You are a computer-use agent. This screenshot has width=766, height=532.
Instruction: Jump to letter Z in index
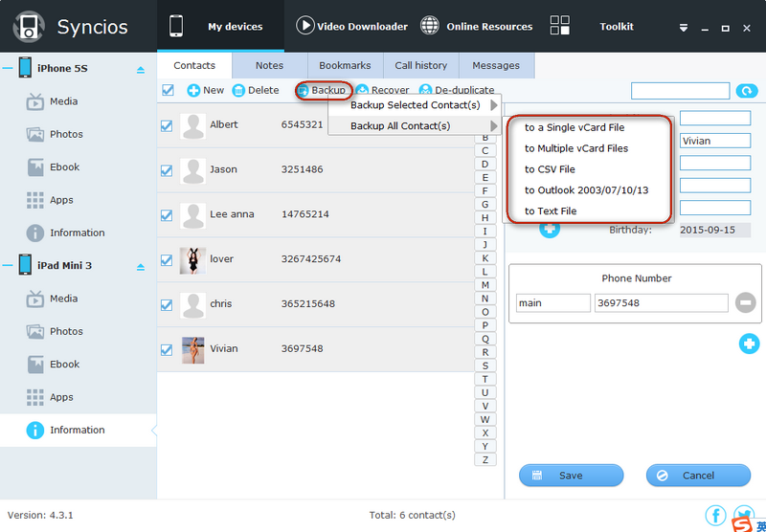tap(485, 460)
